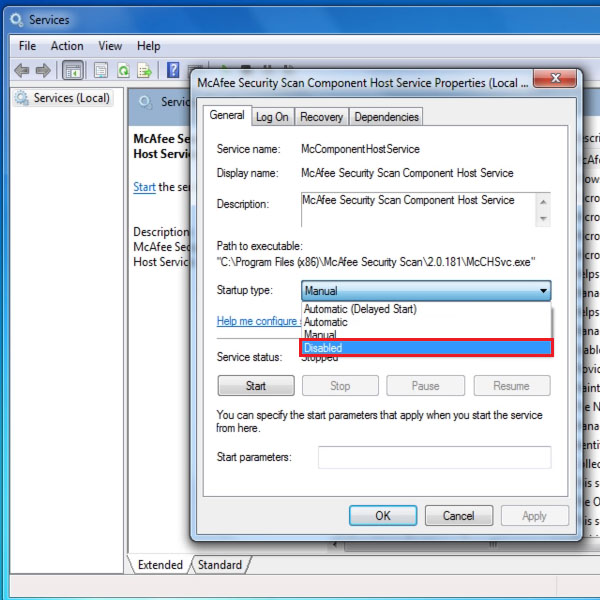Click the Pause service button
The image size is (600, 600).
coord(426,385)
